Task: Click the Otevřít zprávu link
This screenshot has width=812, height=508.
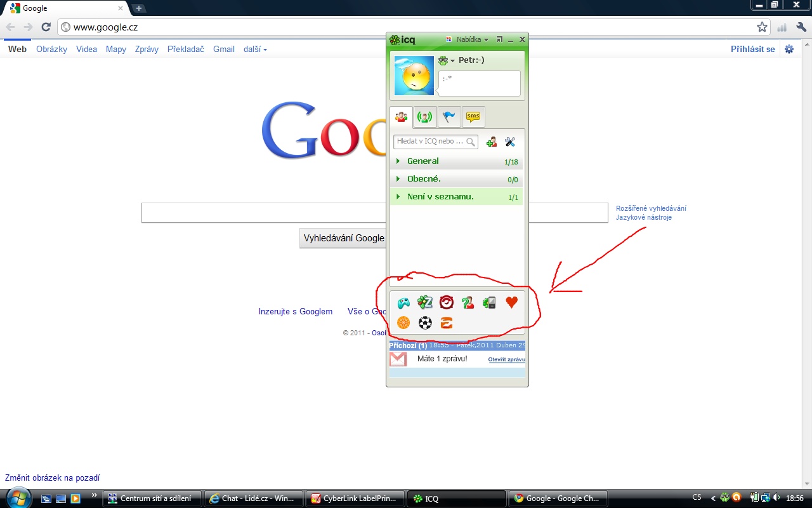Action: (506, 359)
